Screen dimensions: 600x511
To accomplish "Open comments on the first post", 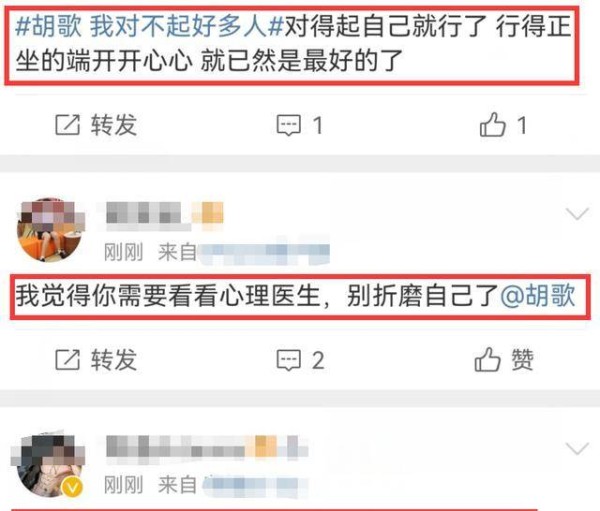I will [300, 125].
